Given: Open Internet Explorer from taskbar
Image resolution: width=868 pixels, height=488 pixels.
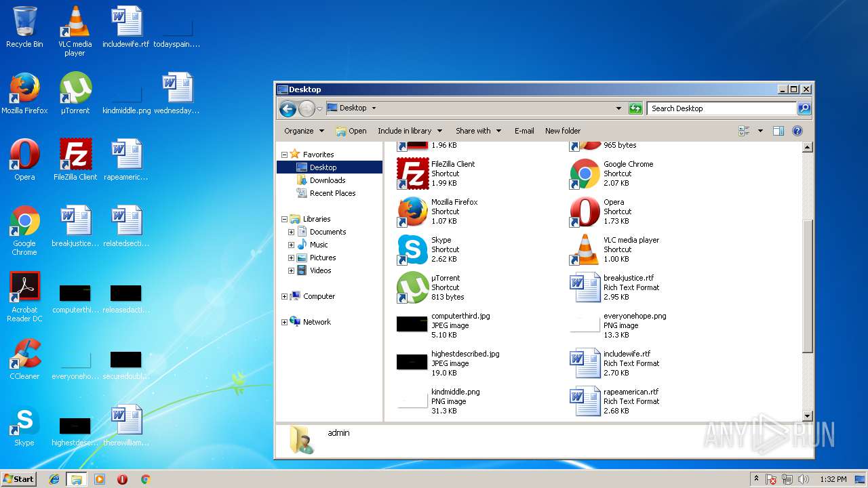Looking at the screenshot, I should (x=55, y=479).
